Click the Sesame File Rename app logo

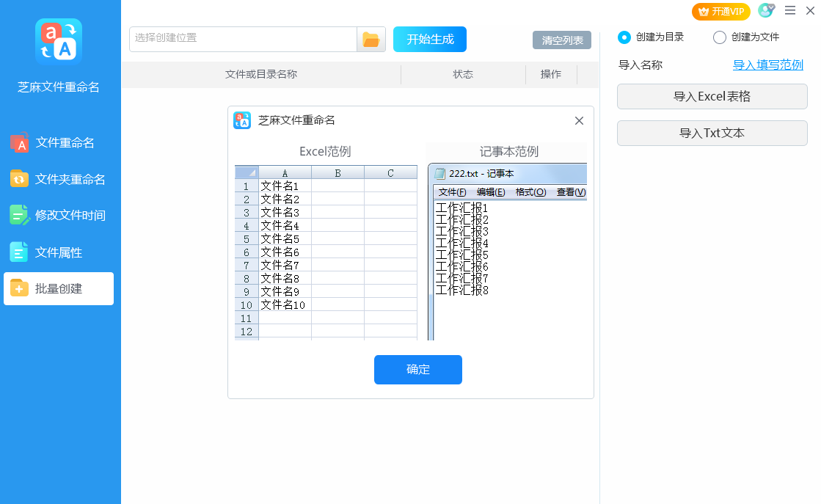tap(59, 42)
